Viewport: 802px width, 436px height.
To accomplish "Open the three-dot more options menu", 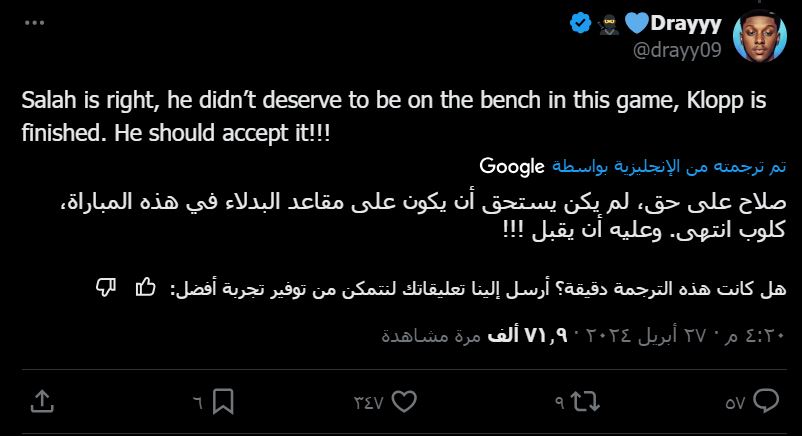I will [x=36, y=22].
